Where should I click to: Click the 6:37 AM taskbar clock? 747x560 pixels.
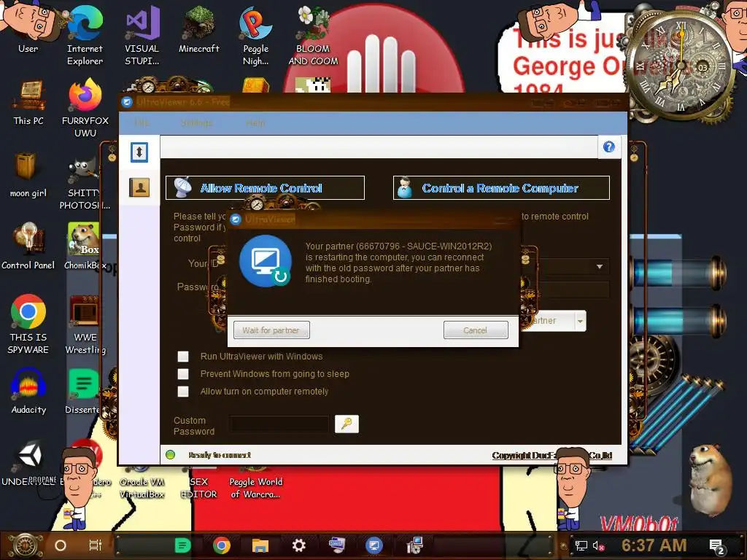click(x=654, y=545)
